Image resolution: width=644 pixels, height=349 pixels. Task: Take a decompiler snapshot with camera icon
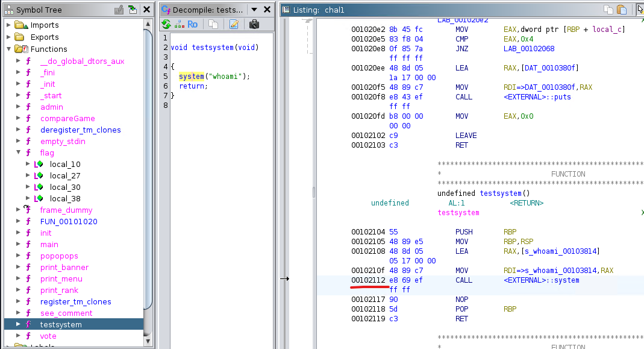pyautogui.click(x=254, y=24)
